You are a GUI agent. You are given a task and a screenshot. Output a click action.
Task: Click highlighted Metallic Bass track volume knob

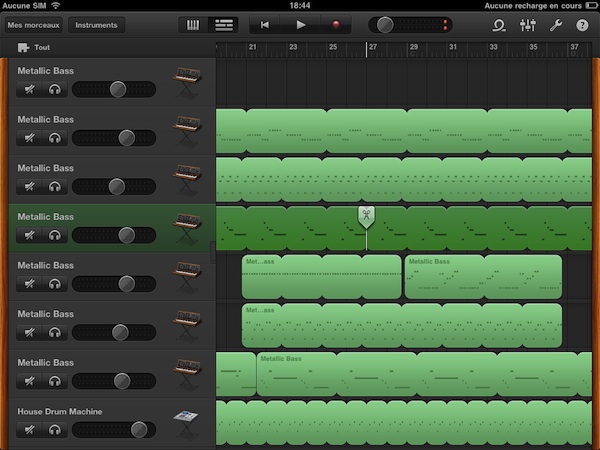(126, 235)
